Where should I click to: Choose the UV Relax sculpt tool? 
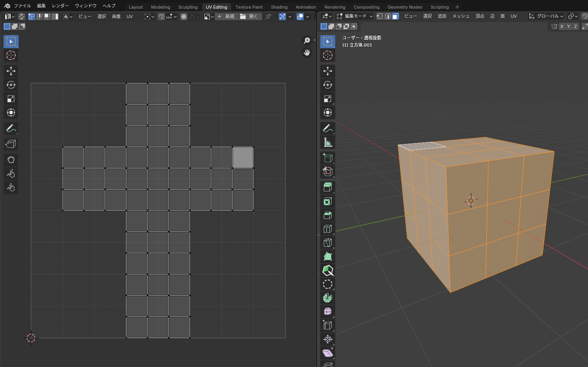point(11,174)
